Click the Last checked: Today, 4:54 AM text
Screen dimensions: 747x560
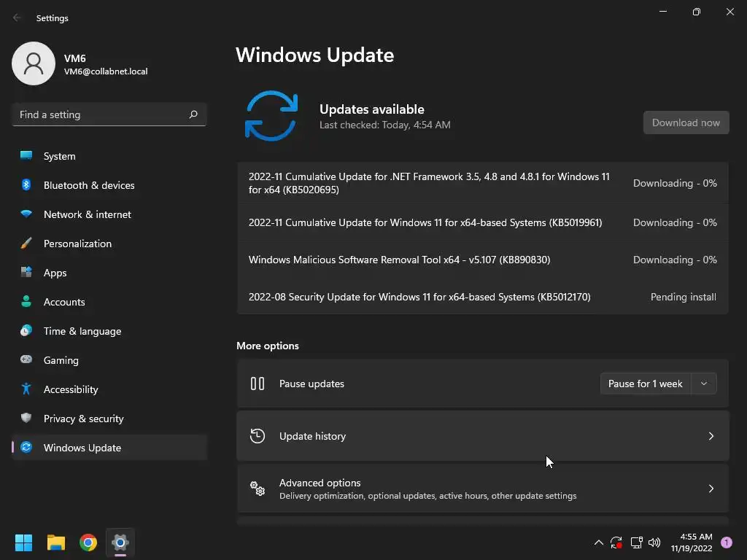pos(385,125)
